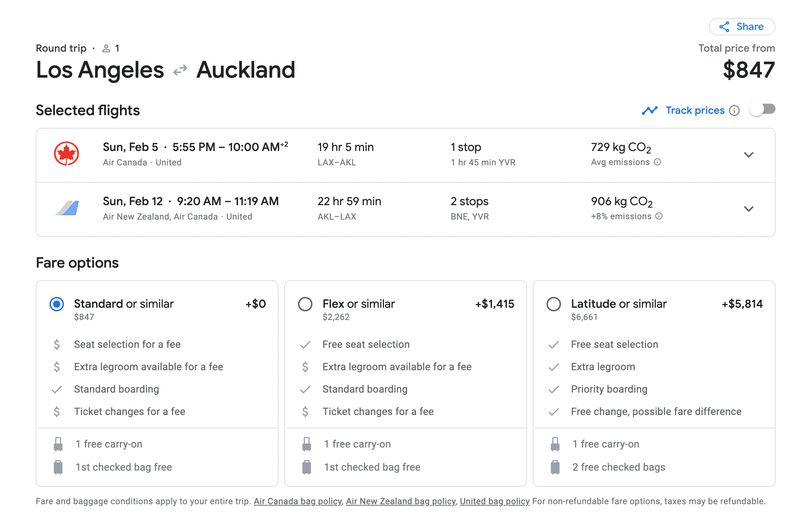Toggle the Track prices switch
Image resolution: width=812 pixels, height=523 pixels.
click(763, 109)
